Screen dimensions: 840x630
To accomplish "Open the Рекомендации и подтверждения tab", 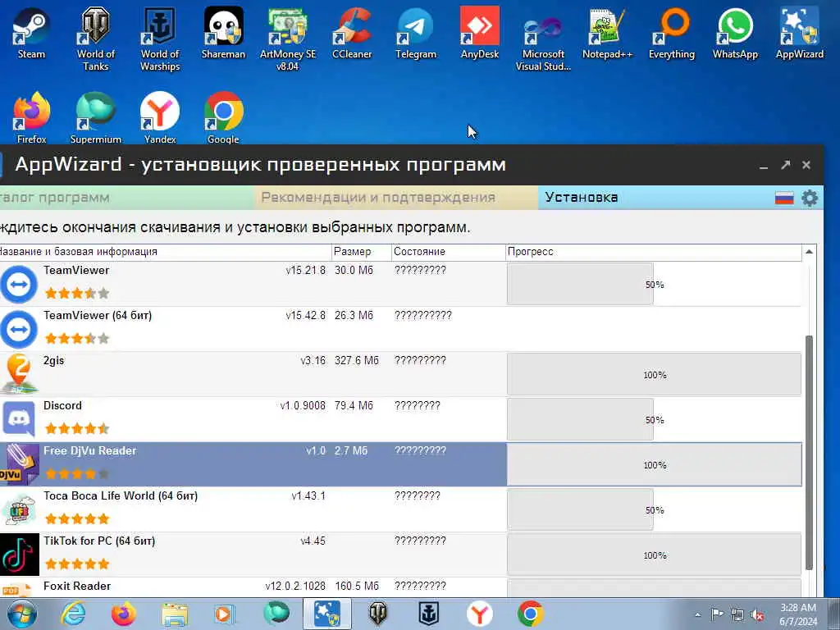I will (x=377, y=197).
